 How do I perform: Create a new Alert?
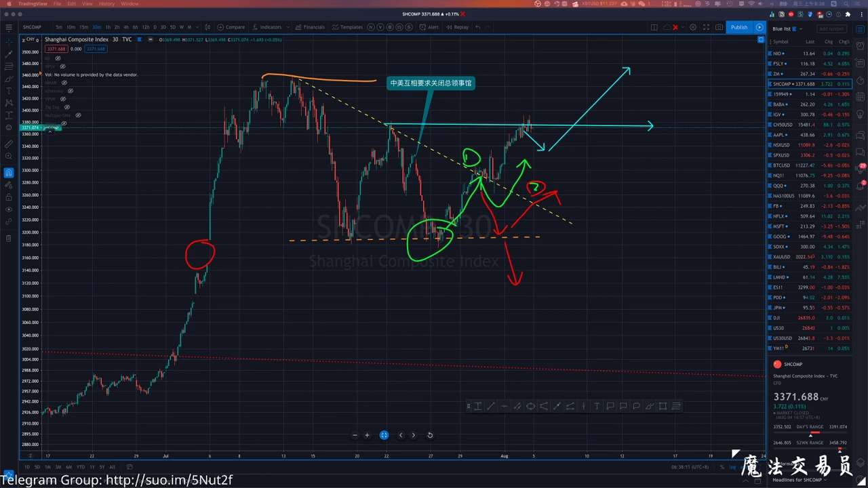tap(429, 27)
